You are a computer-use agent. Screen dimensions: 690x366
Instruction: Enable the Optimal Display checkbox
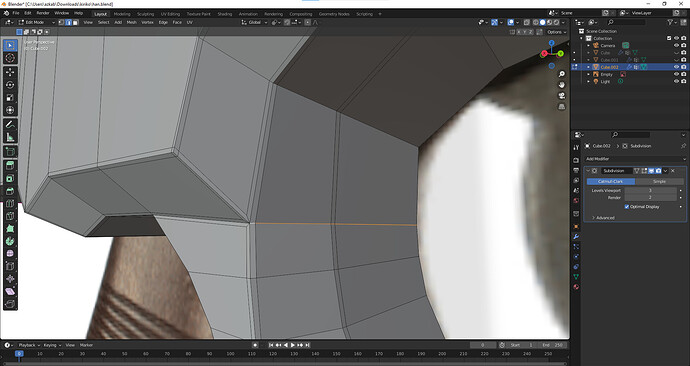point(627,207)
